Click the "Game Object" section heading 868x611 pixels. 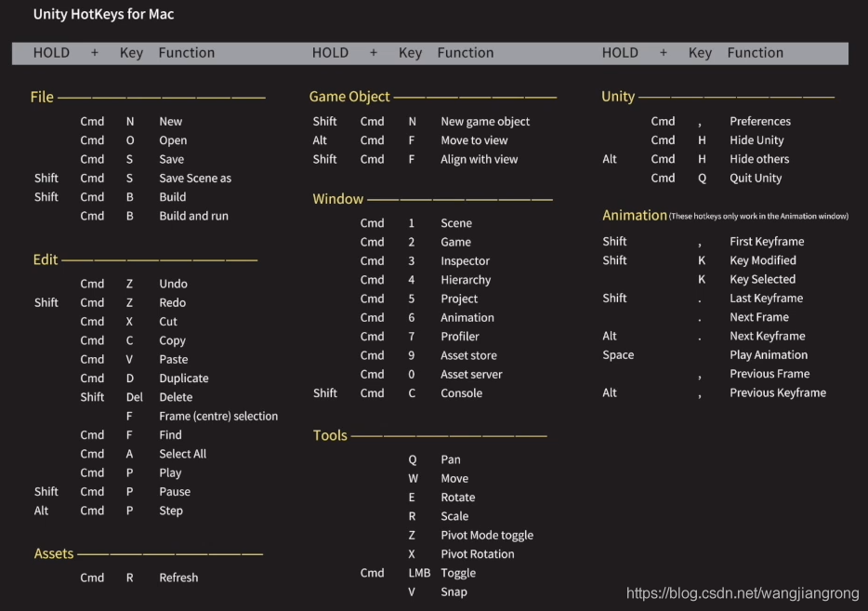(349, 97)
